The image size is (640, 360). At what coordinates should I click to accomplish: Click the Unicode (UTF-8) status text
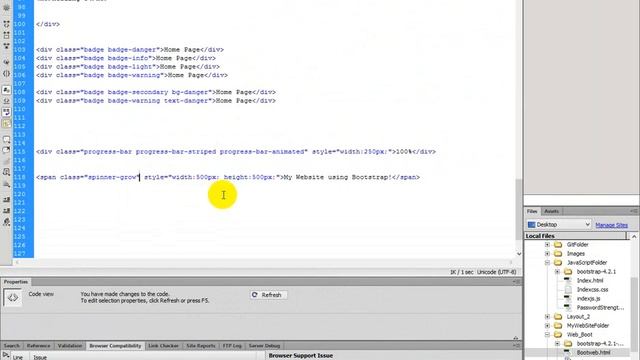[x=496, y=272]
